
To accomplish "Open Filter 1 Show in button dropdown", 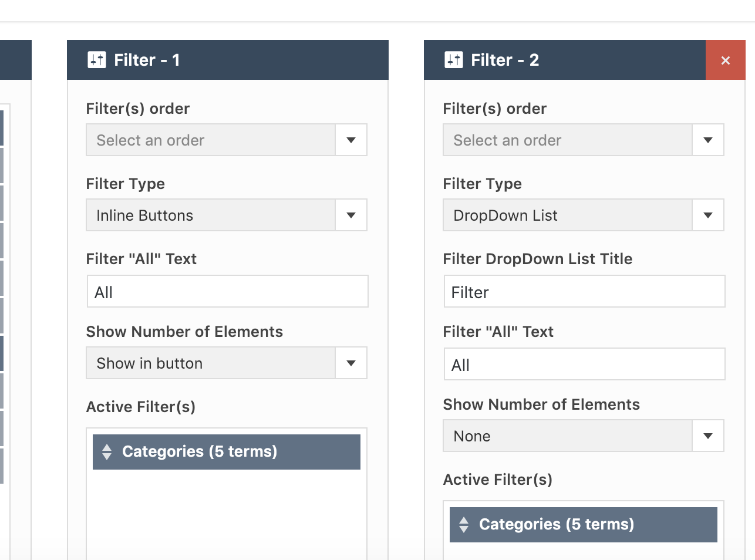I will (226, 363).
